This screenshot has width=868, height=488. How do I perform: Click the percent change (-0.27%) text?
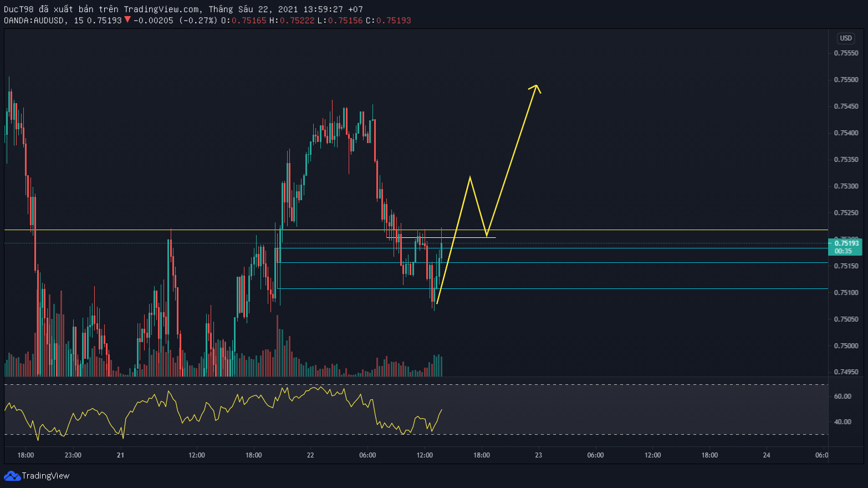point(198,21)
